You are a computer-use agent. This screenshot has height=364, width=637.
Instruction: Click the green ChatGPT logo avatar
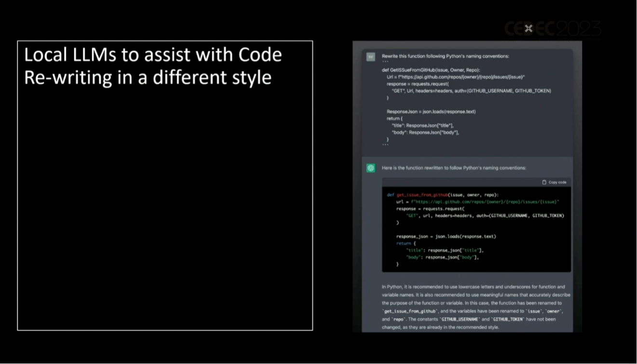tap(370, 168)
